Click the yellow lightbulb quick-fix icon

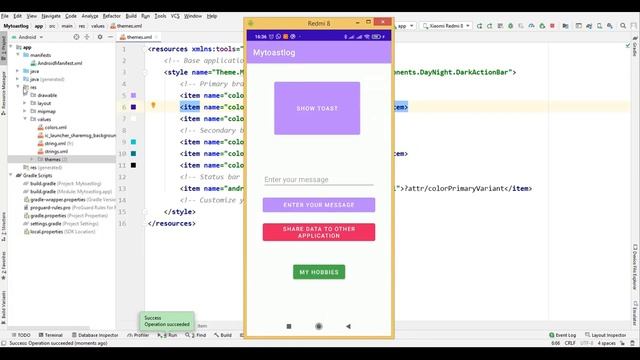(x=153, y=105)
